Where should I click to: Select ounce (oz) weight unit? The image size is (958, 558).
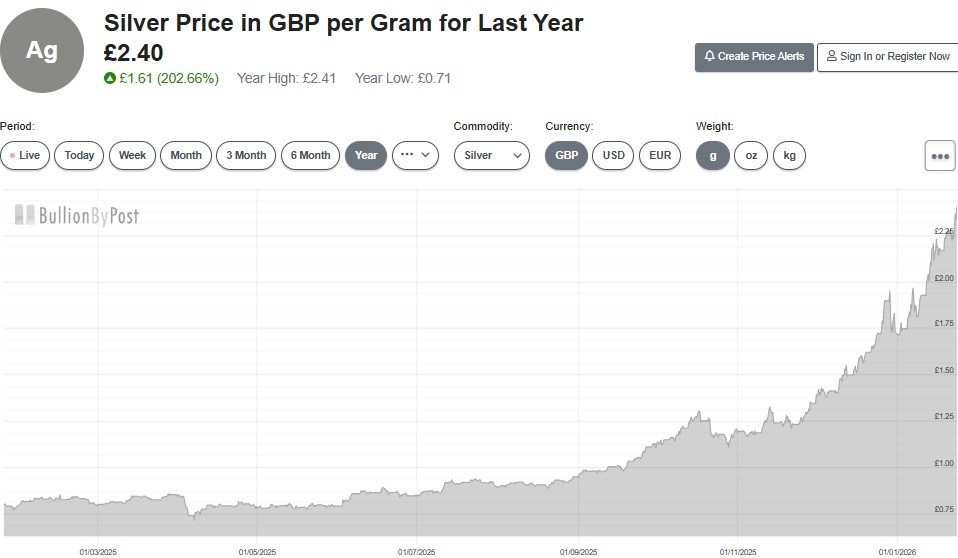751,156
